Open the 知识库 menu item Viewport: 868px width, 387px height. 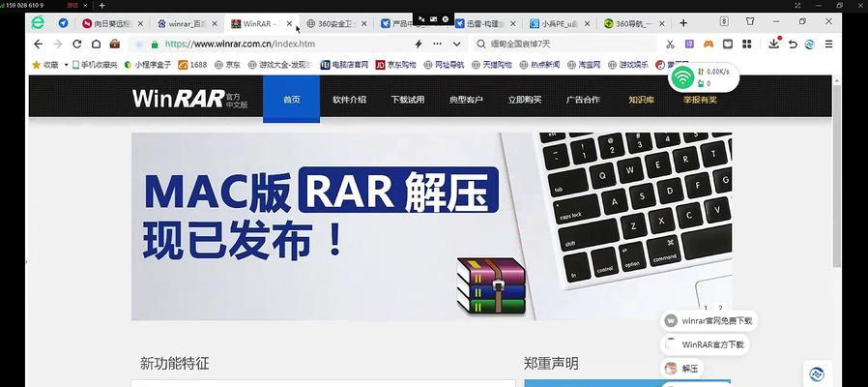[642, 100]
